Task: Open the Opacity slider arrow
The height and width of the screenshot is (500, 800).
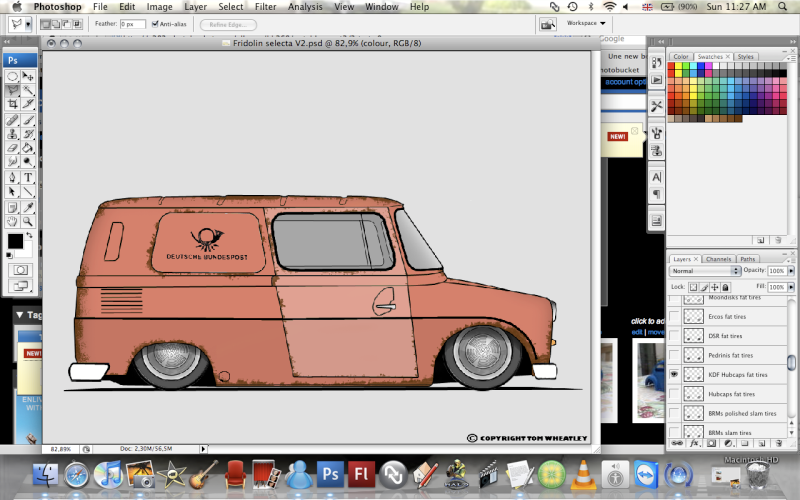Action: [x=791, y=271]
